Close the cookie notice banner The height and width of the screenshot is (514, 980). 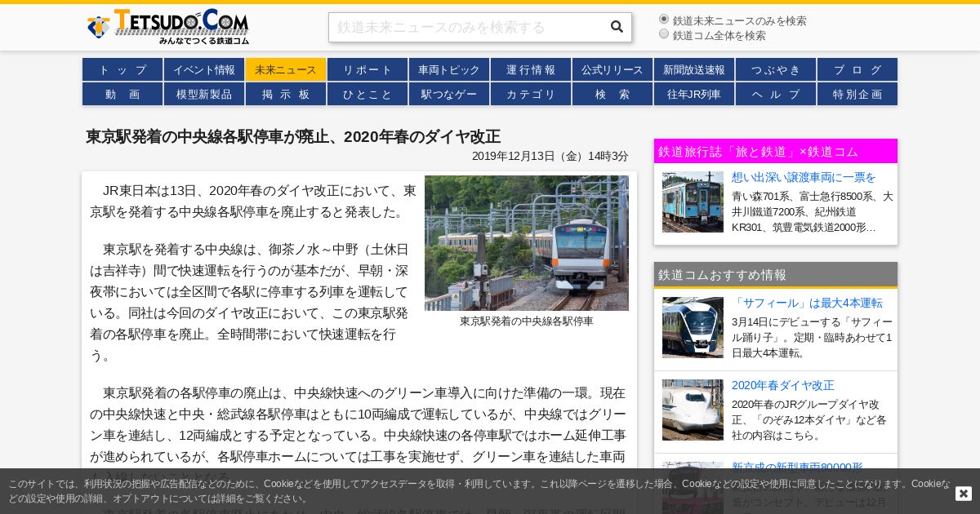[964, 494]
